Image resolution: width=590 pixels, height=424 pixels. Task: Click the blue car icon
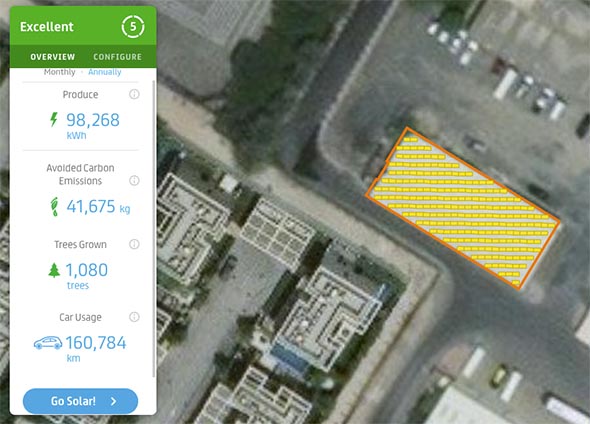48,343
